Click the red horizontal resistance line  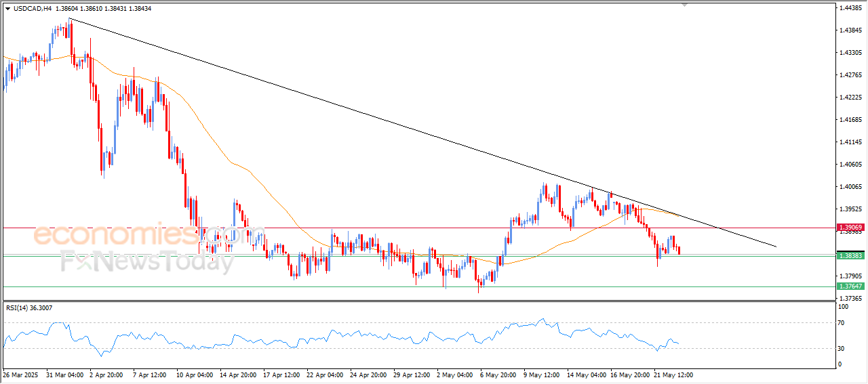click(407, 228)
